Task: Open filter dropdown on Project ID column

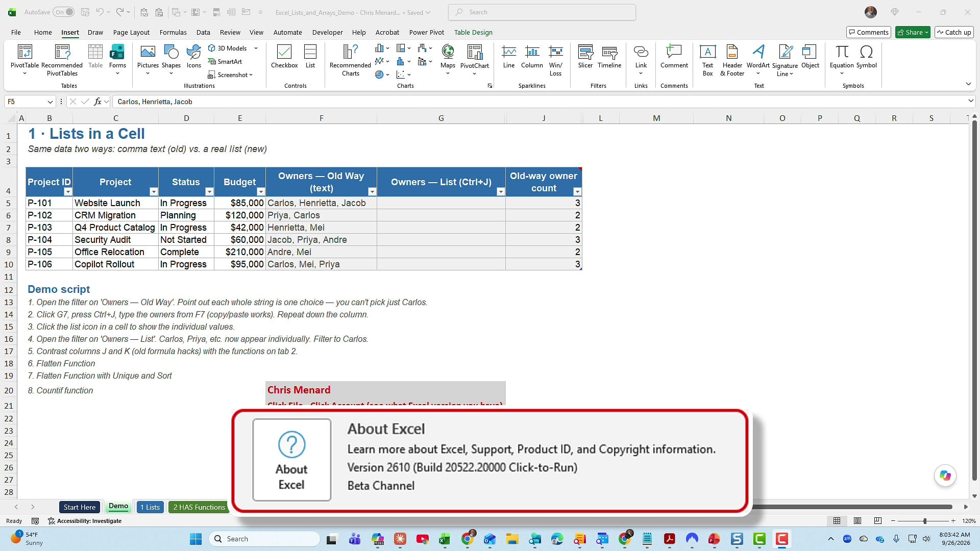Action: 68,192
